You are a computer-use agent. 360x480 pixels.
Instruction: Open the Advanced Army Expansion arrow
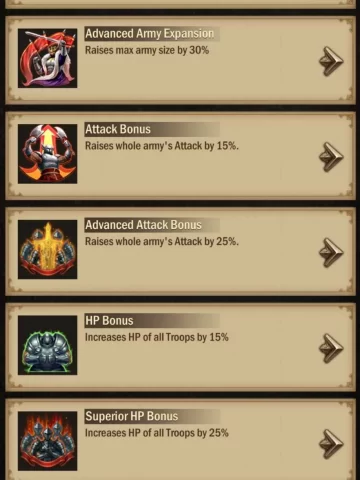[x=331, y=61]
